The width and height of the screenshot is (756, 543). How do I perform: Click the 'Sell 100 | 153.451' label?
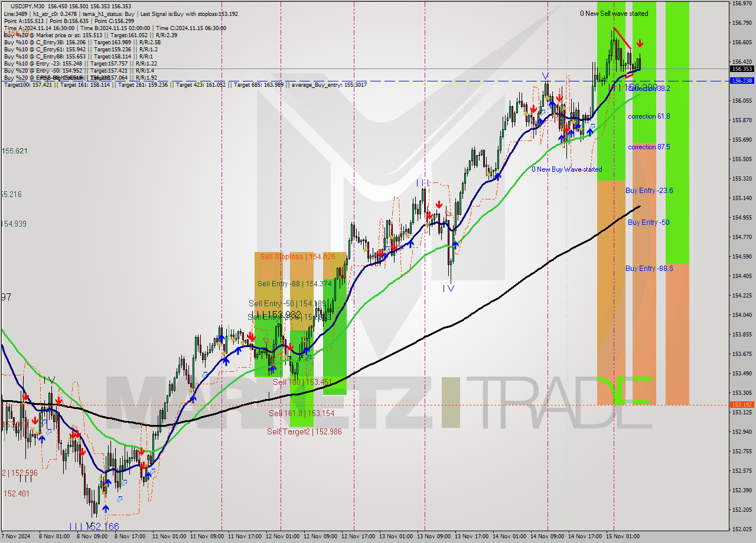[302, 382]
